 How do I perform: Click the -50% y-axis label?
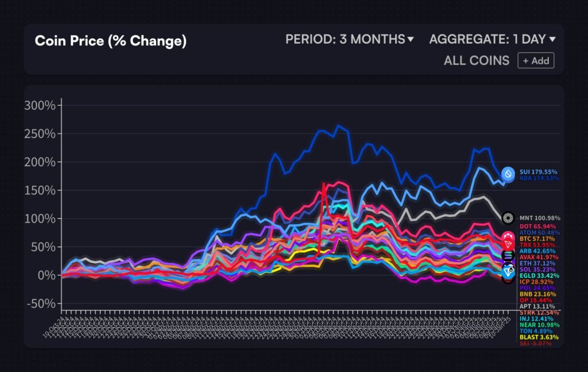pyautogui.click(x=41, y=304)
